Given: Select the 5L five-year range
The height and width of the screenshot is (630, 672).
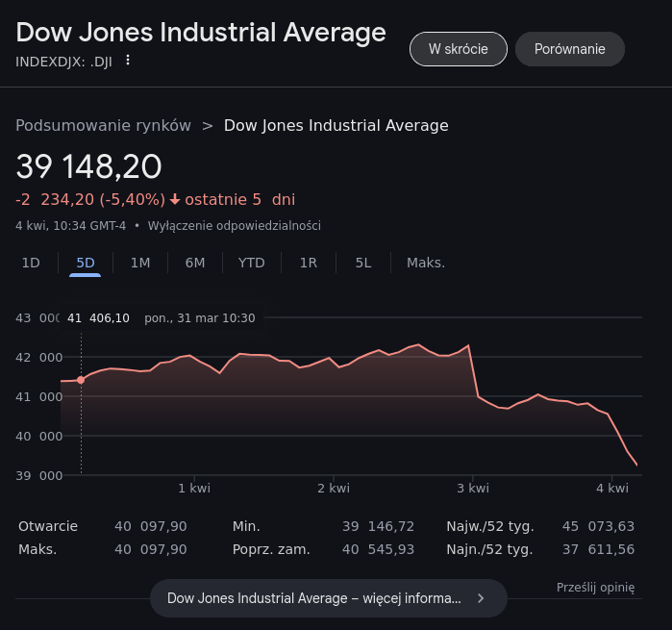Looking at the screenshot, I should [x=362, y=263].
